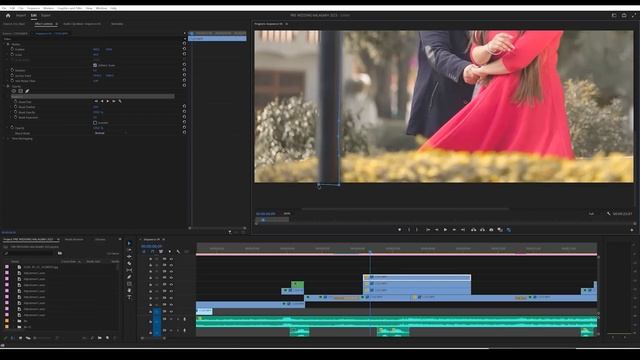This screenshot has width=640, height=360.
Task: Open the Media Browser tab
Action: [x=74, y=239]
